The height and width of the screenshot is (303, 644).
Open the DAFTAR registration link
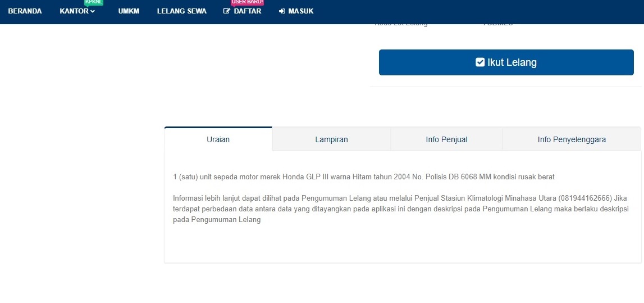click(247, 11)
